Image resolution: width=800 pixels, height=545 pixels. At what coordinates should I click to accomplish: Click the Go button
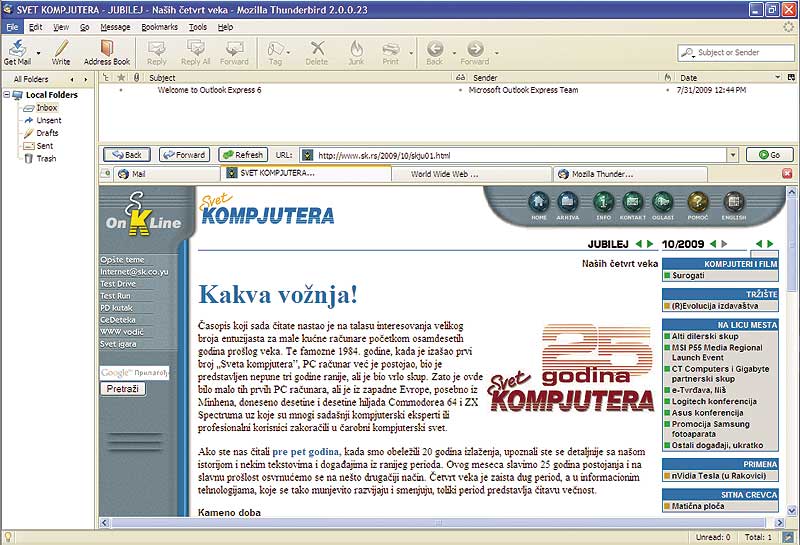(769, 155)
